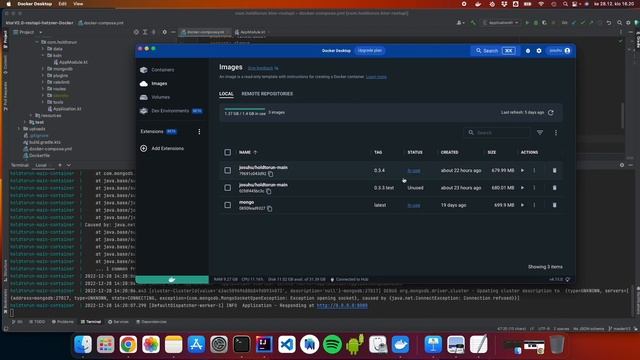Open the images filter icon

(x=540, y=133)
